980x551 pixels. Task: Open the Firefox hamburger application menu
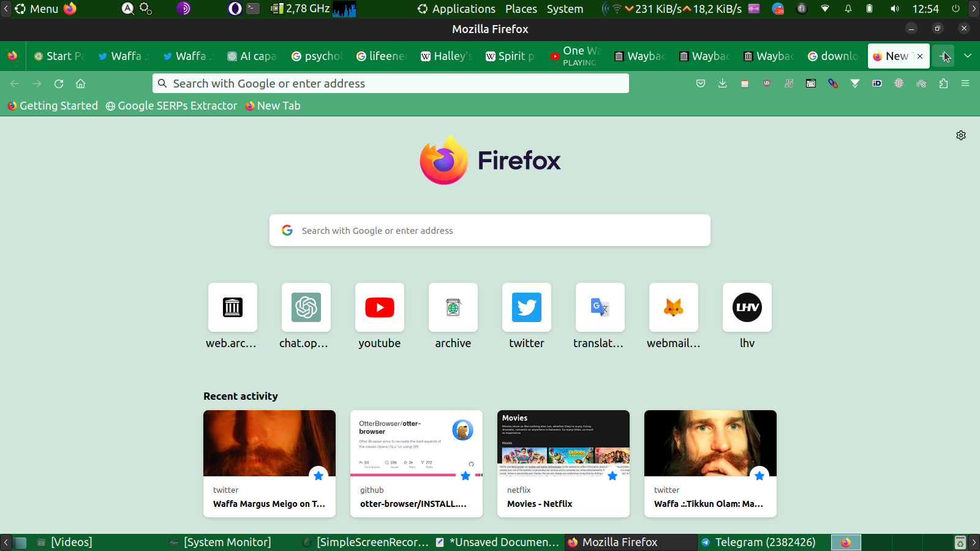(x=965, y=83)
